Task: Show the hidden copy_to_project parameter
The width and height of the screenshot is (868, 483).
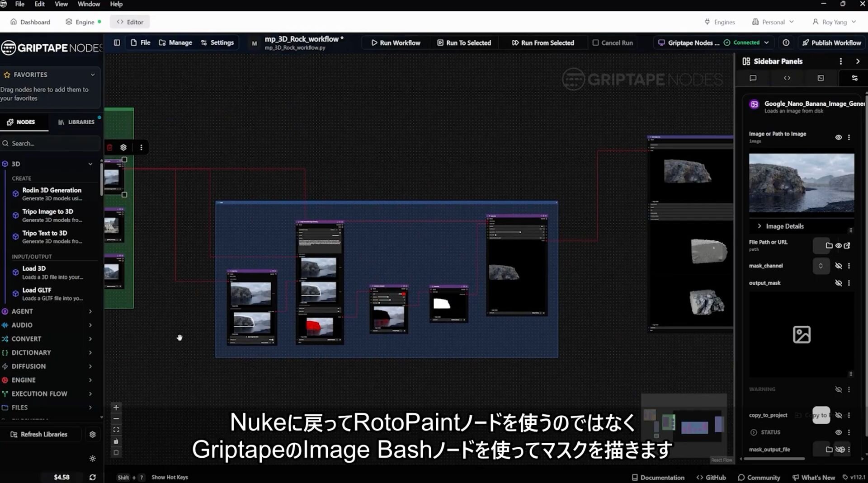Action: (x=839, y=415)
